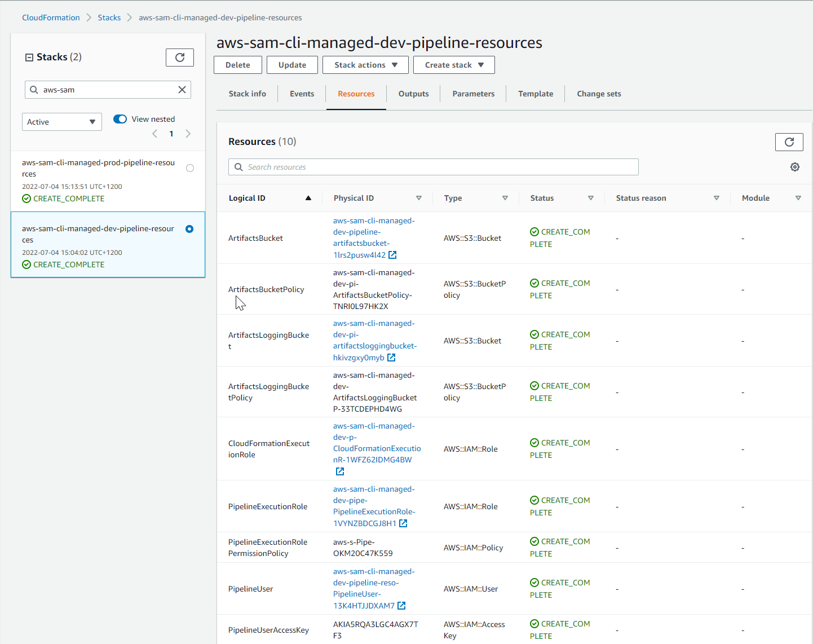The width and height of the screenshot is (813, 644).
Task: Refresh the Resources table
Action: click(789, 142)
